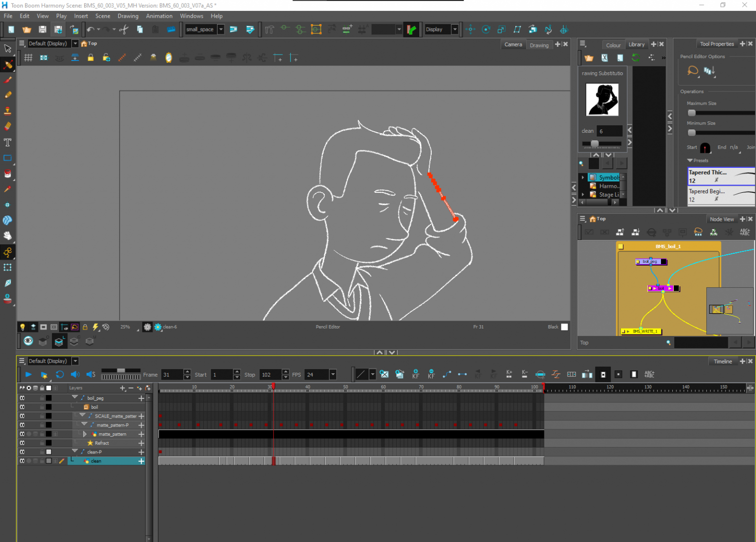Open the Animation menu
Viewport: 756px width, 542px height.
(159, 16)
